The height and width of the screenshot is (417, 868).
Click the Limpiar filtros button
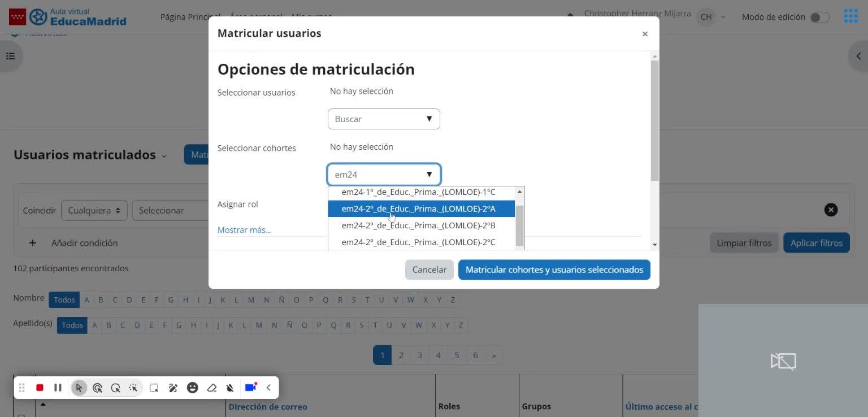pos(744,243)
